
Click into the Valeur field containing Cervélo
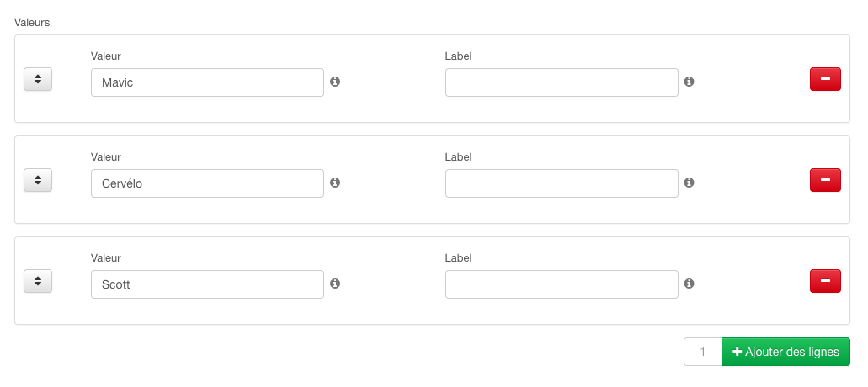207,183
